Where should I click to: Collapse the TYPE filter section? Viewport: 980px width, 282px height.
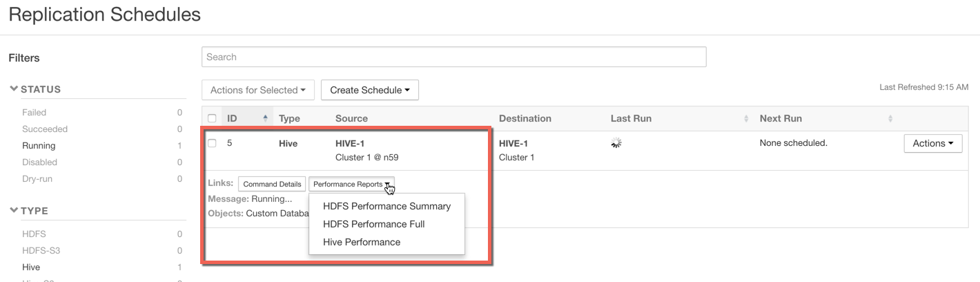pos(14,211)
